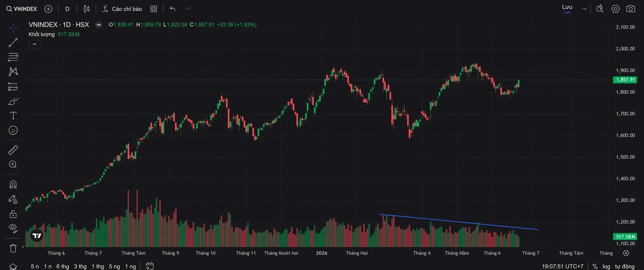Toggle magnet mode for drawings
This screenshot has width=644, height=270.
13,184
